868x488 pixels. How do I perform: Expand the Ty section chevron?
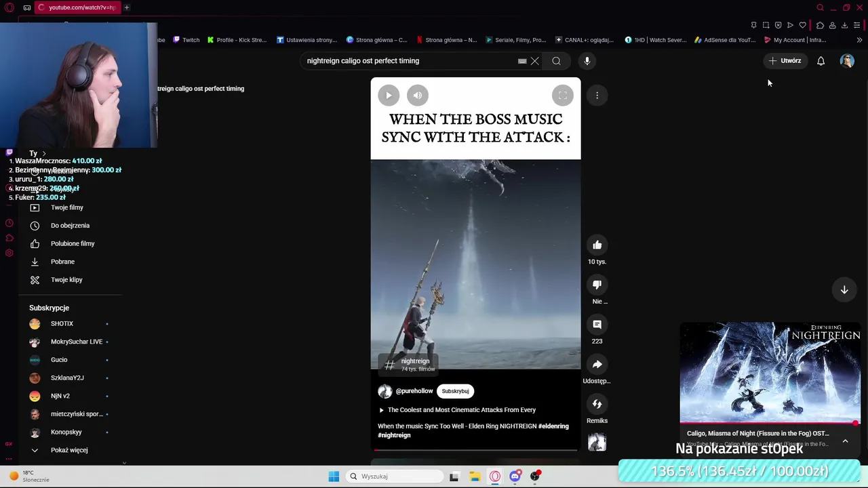tap(44, 154)
